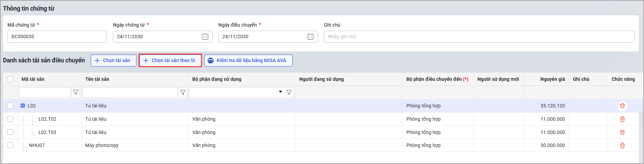Open the Ngày điều chuyển calendar picker
This screenshot has width=644, height=164.
coord(311,36)
